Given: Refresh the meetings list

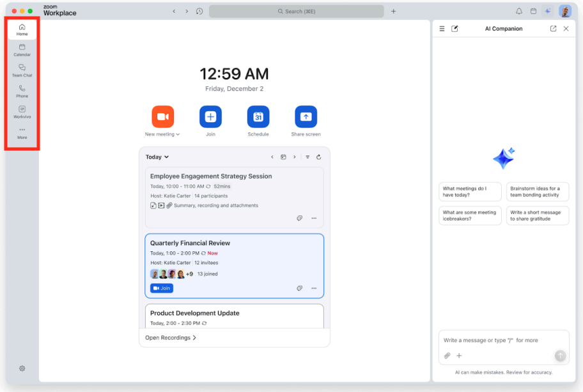Looking at the screenshot, I should 319,157.
